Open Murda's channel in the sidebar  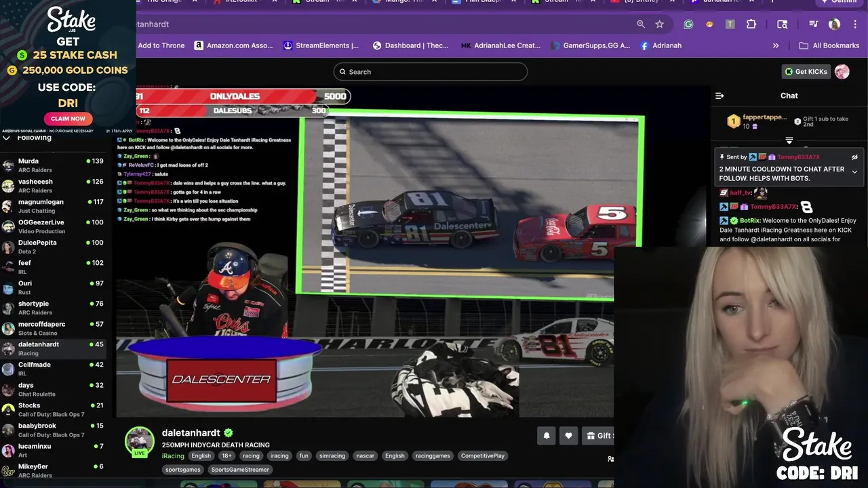pyautogui.click(x=52, y=165)
